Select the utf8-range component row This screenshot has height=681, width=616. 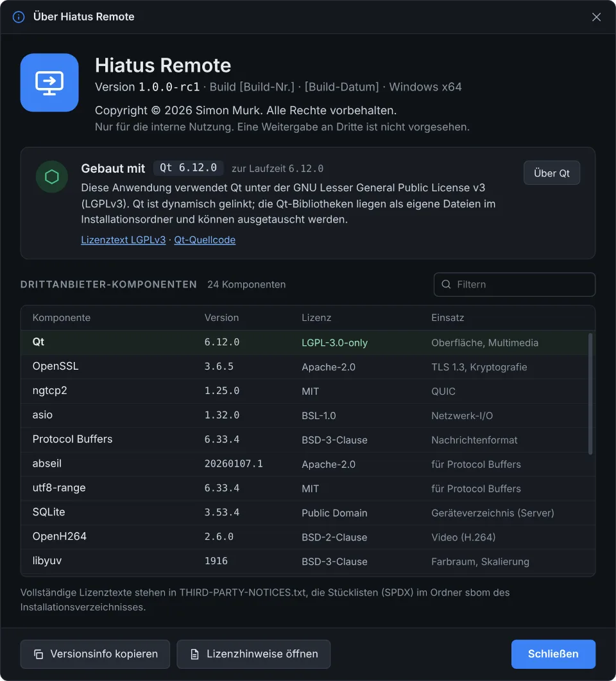coord(308,488)
